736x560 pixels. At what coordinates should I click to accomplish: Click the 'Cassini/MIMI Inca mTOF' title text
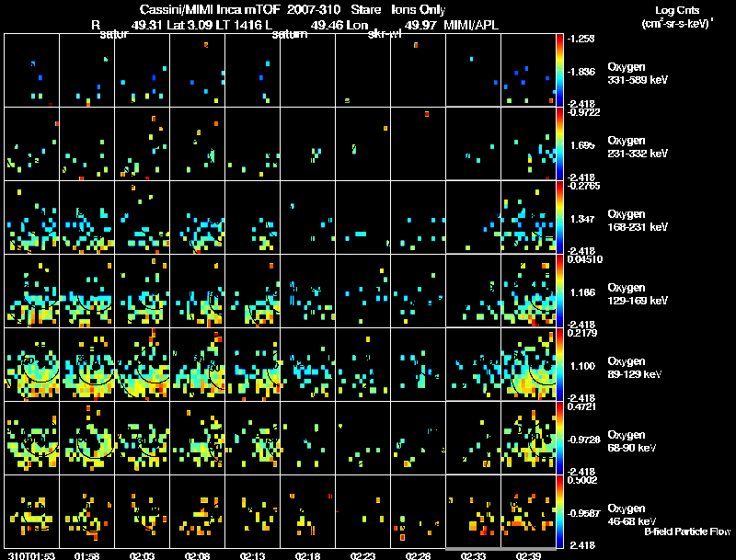(210, 9)
